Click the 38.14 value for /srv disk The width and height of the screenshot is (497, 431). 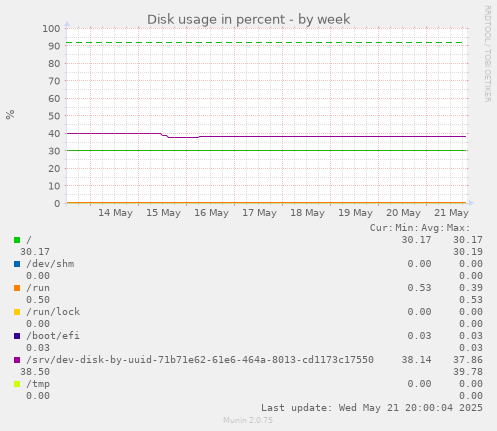tap(416, 360)
